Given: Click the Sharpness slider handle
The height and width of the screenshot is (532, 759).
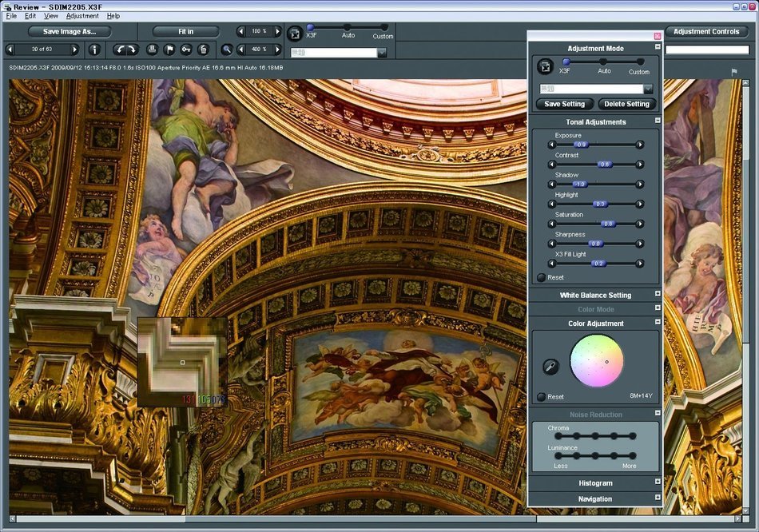Looking at the screenshot, I should pyautogui.click(x=595, y=244).
